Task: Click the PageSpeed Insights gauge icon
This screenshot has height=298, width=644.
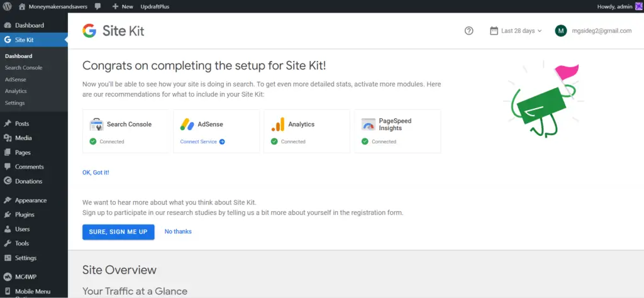Action: [x=369, y=124]
